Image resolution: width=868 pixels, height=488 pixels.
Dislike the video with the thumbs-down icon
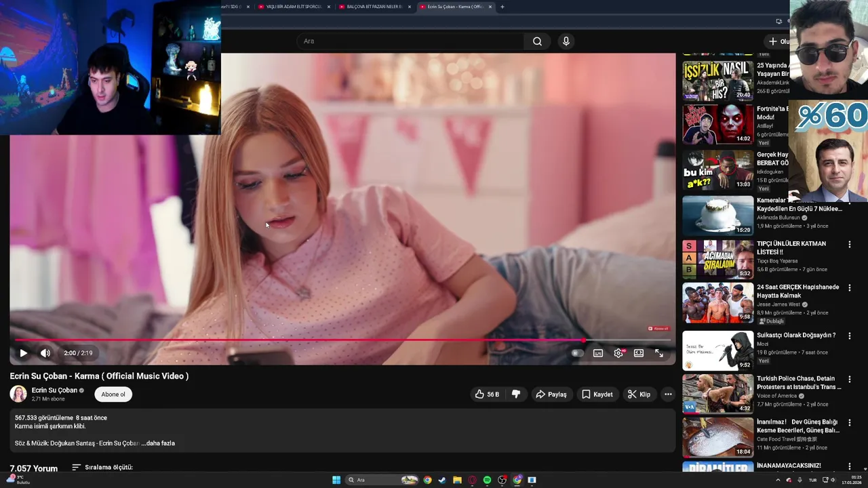[516, 394]
